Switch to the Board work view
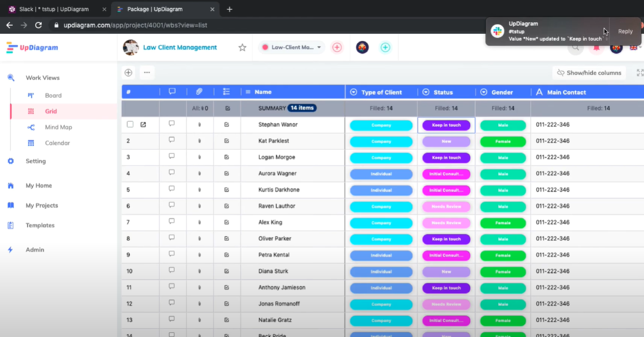Image resolution: width=644 pixels, height=337 pixels. click(x=53, y=96)
